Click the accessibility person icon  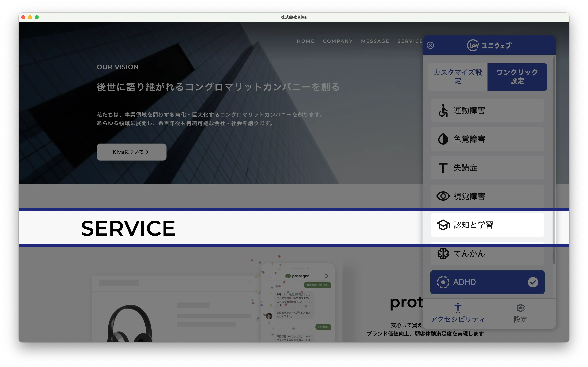[x=458, y=308]
